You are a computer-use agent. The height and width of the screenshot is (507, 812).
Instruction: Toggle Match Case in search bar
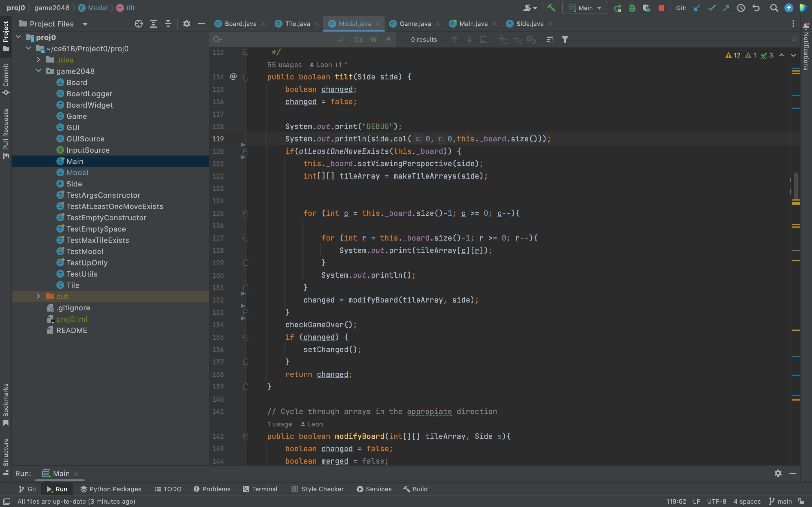point(358,39)
